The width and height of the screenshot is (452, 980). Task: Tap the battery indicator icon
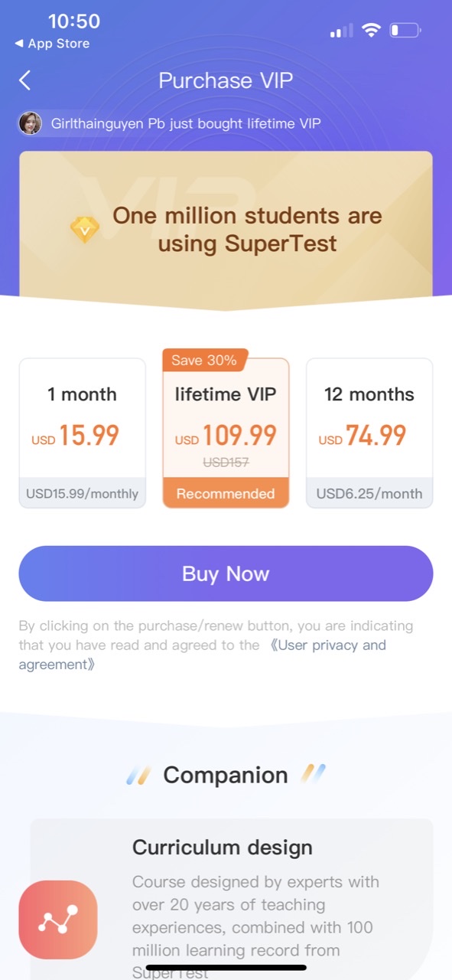[x=405, y=31]
